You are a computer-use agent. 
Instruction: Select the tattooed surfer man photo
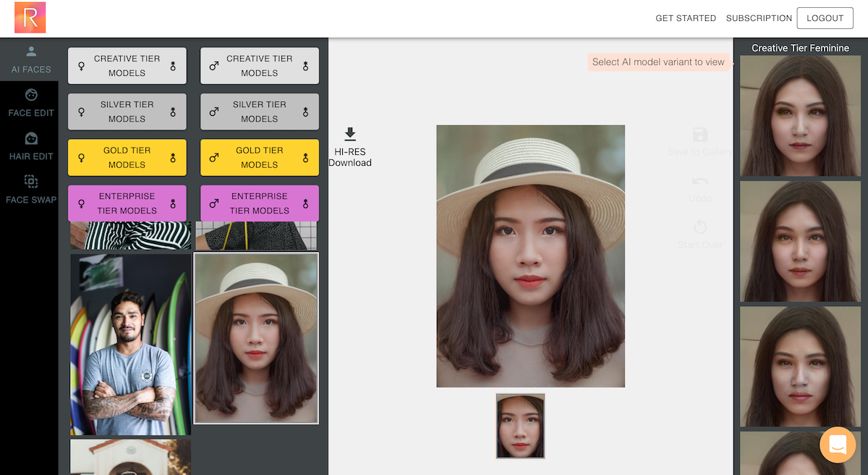[130, 345]
